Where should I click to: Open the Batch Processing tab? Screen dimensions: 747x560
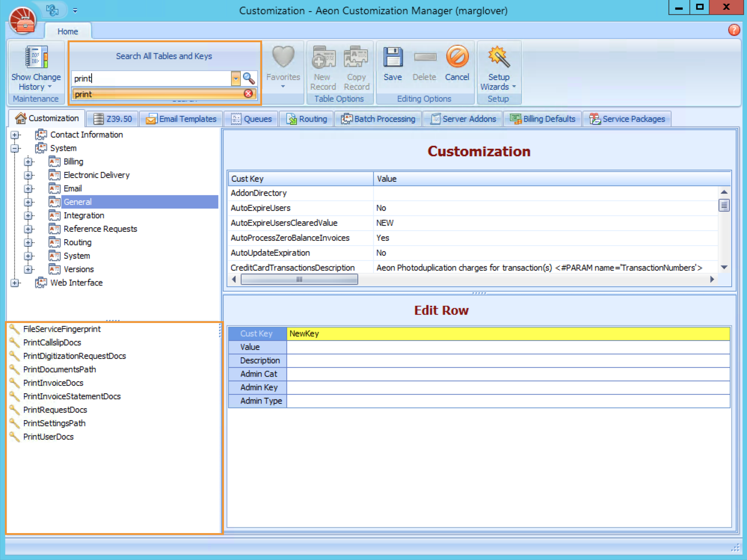378,119
